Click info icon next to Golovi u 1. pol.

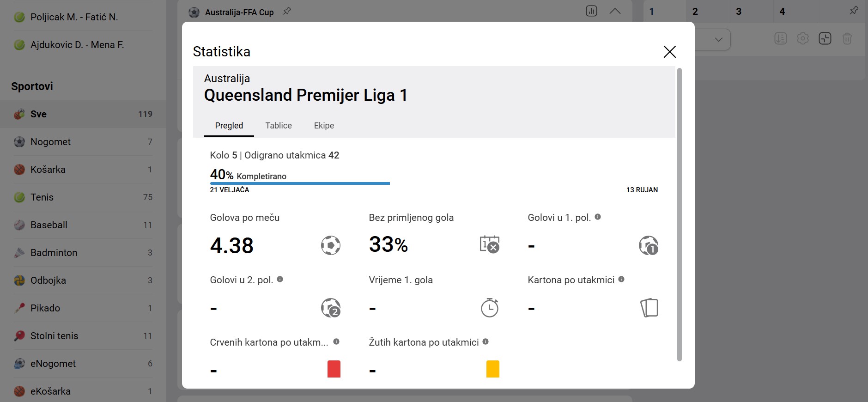click(x=598, y=217)
